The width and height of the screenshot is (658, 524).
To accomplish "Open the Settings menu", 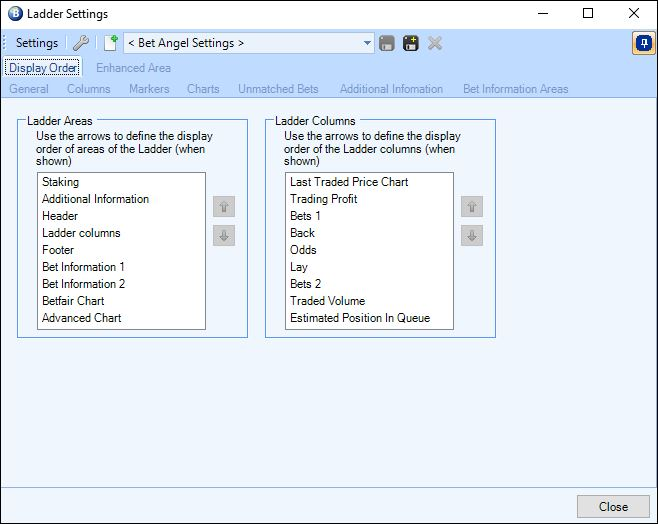I will tap(37, 43).
